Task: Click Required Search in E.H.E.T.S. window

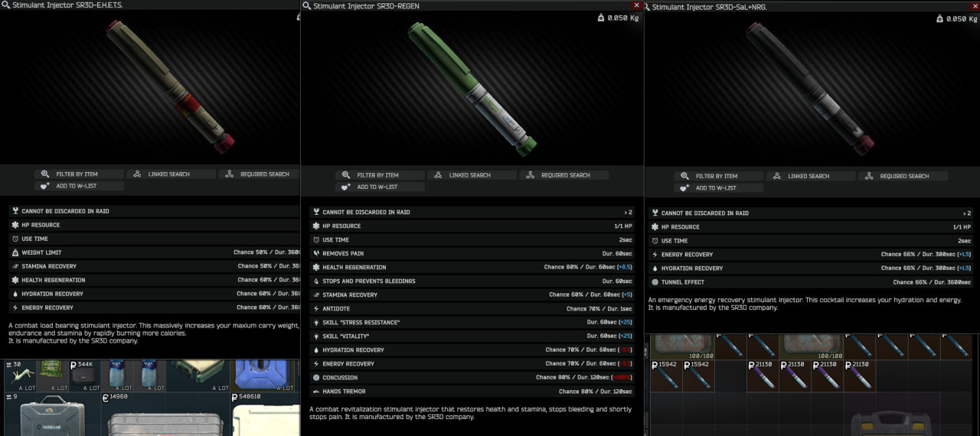Action: [x=258, y=174]
